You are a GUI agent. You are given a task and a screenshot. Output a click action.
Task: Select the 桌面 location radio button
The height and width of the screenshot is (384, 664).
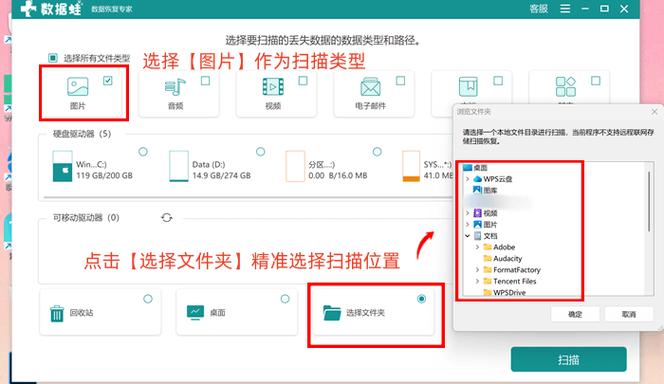(285, 299)
